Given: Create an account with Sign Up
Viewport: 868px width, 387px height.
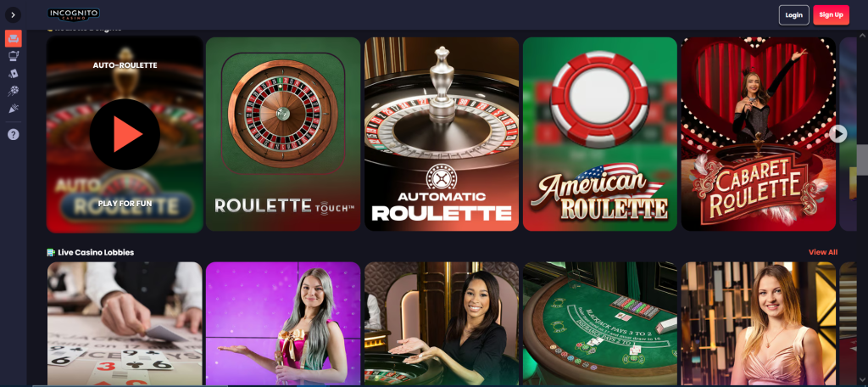Looking at the screenshot, I should click(x=831, y=15).
